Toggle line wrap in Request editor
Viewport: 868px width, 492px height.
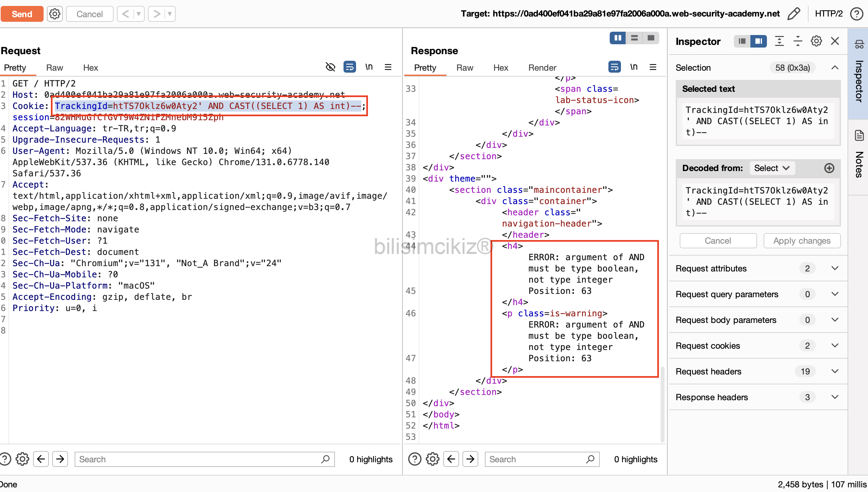[x=349, y=67]
